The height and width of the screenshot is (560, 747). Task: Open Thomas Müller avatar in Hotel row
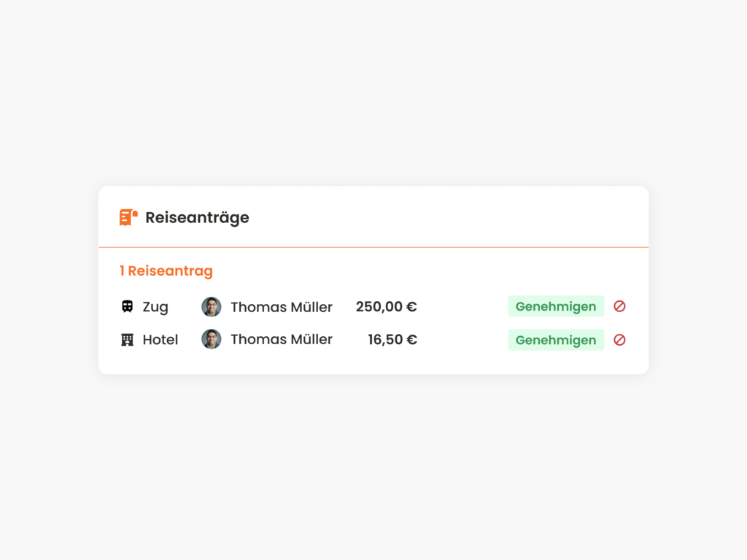coord(212,339)
